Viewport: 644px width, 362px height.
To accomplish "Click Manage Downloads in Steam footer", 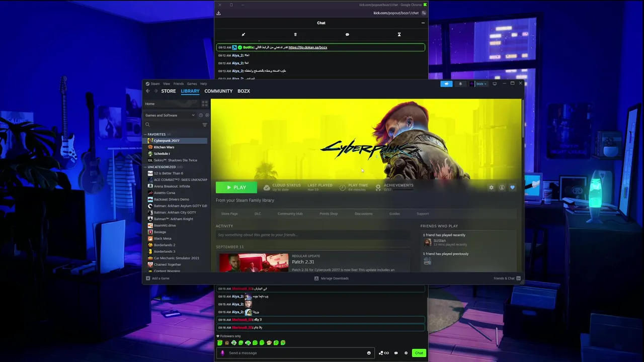I will (x=332, y=278).
